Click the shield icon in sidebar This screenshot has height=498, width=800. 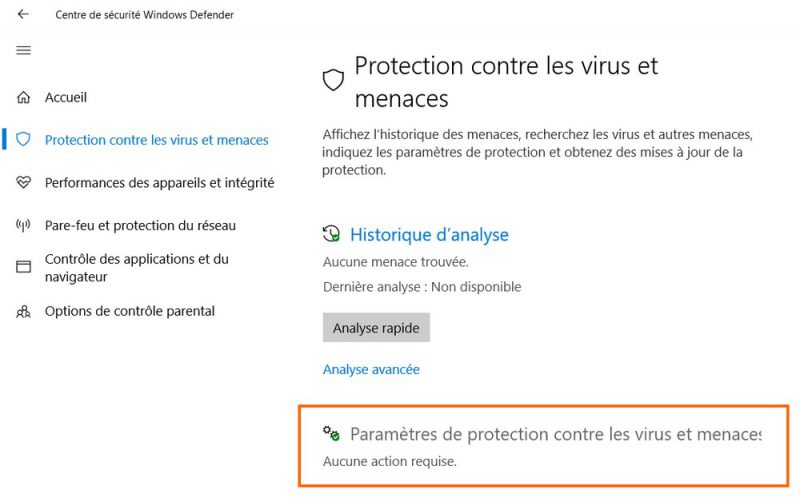[23, 140]
